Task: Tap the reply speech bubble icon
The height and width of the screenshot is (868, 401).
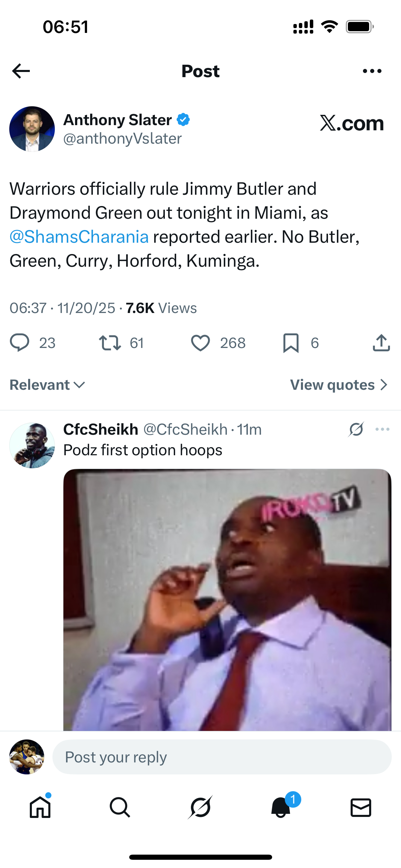Action: point(20,343)
